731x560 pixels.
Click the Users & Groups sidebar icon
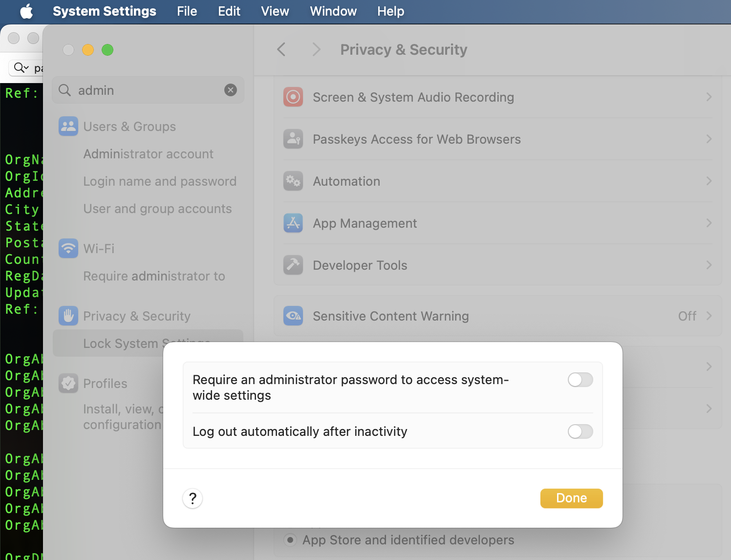(x=68, y=127)
